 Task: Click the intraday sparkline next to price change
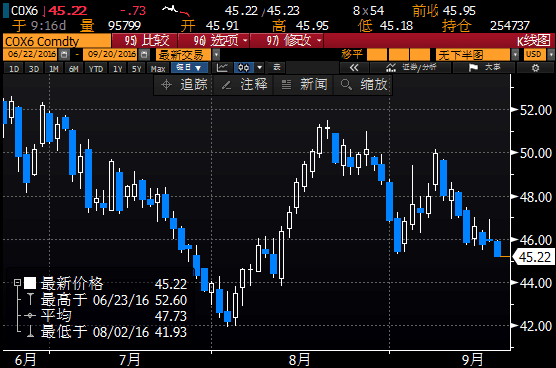pos(176,11)
